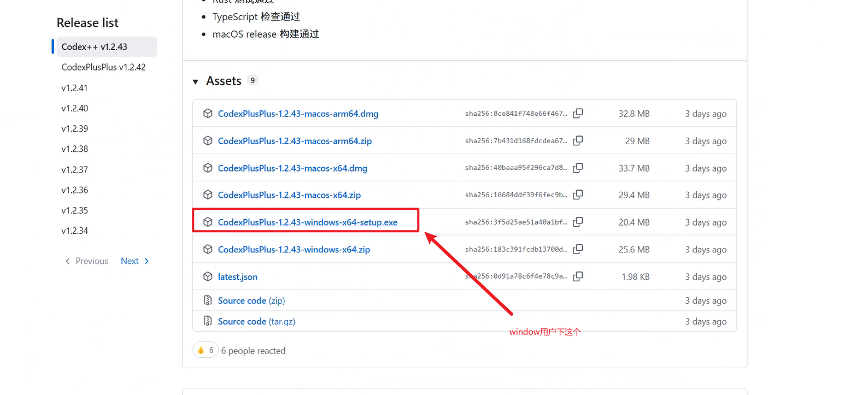
Task: Open release v1.2.37
Action: pos(74,169)
